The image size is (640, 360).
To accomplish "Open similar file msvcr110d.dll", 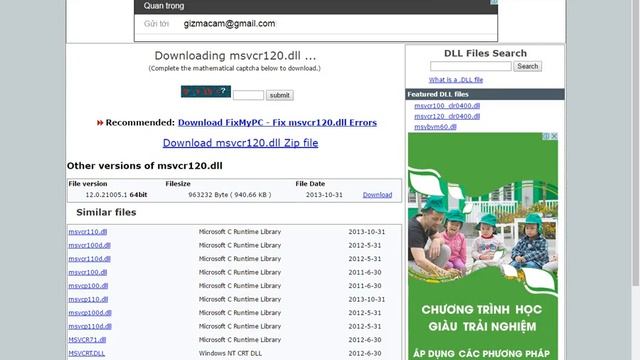I will (89, 258).
